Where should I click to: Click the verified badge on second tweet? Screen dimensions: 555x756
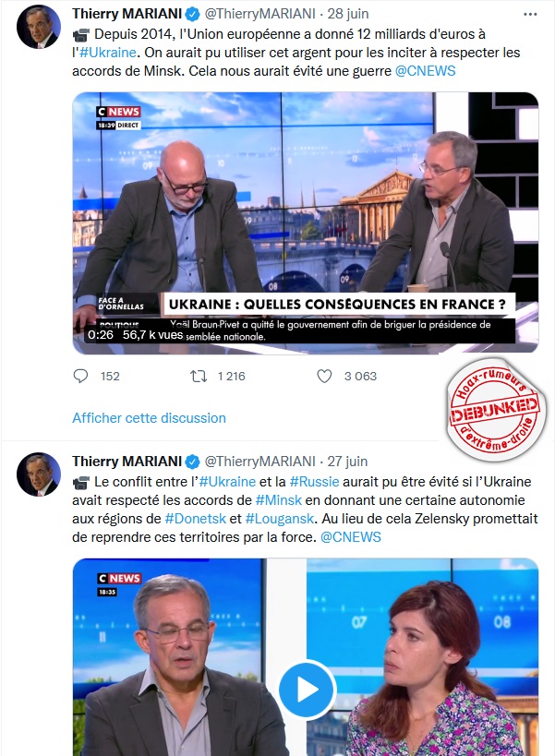192,462
